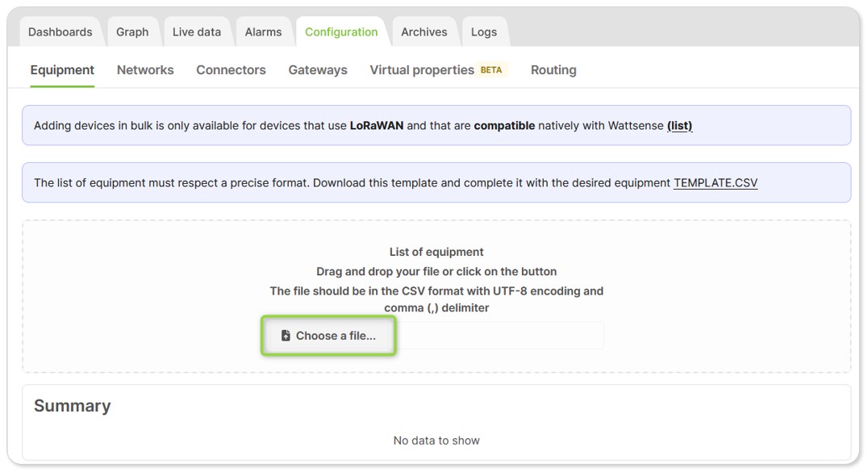Open the Archives tab
Viewport: 868px width, 472px height.
[424, 32]
